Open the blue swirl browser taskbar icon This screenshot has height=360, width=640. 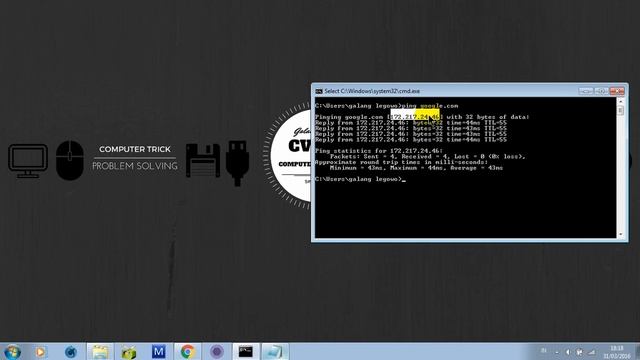tap(71, 351)
